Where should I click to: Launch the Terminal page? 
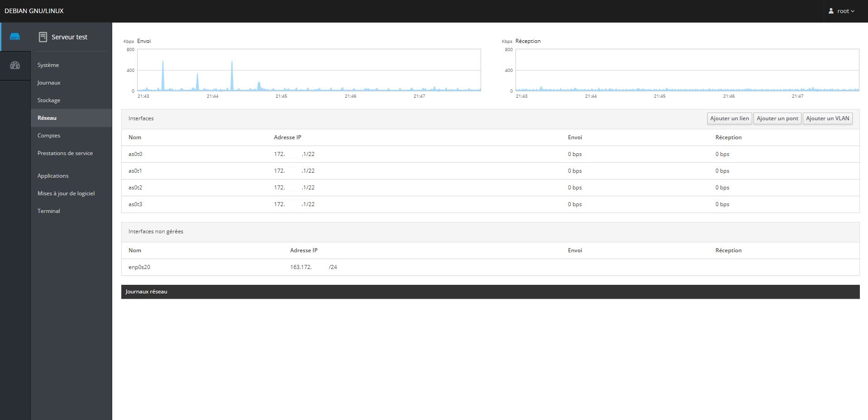coord(49,211)
